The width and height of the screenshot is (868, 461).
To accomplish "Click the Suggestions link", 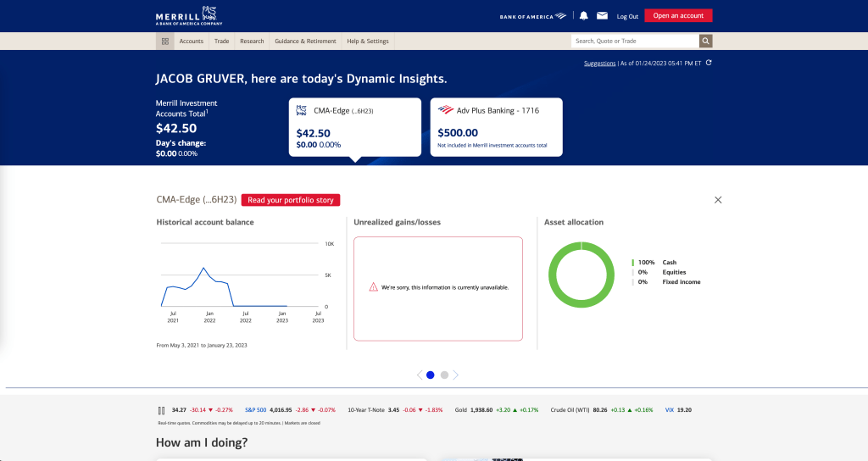I will click(599, 64).
